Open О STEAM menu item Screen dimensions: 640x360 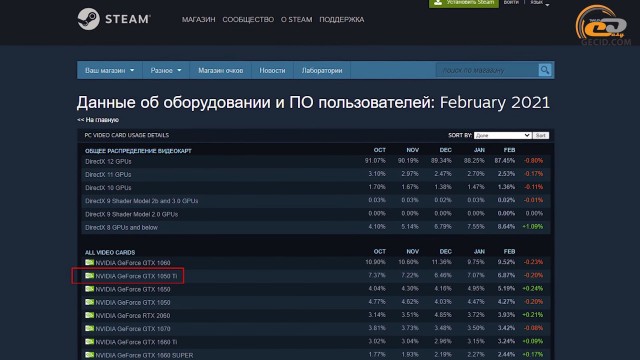point(296,20)
